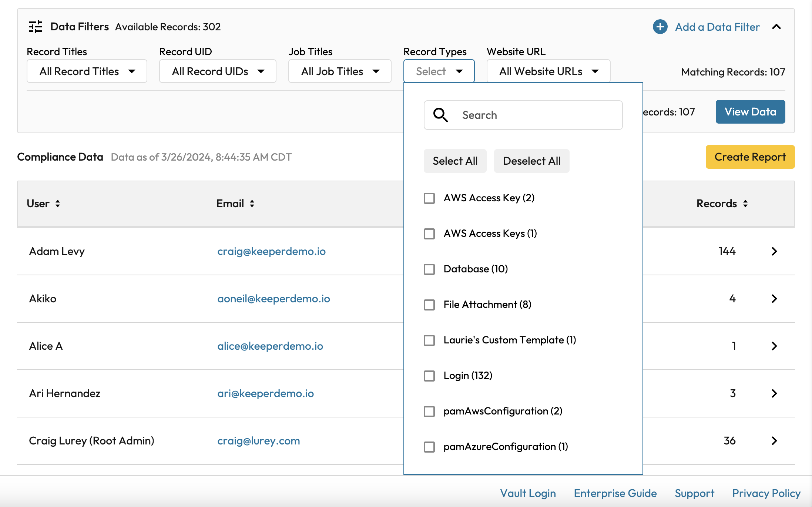Open the All Record Titles dropdown
The width and height of the screenshot is (812, 507).
tap(87, 71)
